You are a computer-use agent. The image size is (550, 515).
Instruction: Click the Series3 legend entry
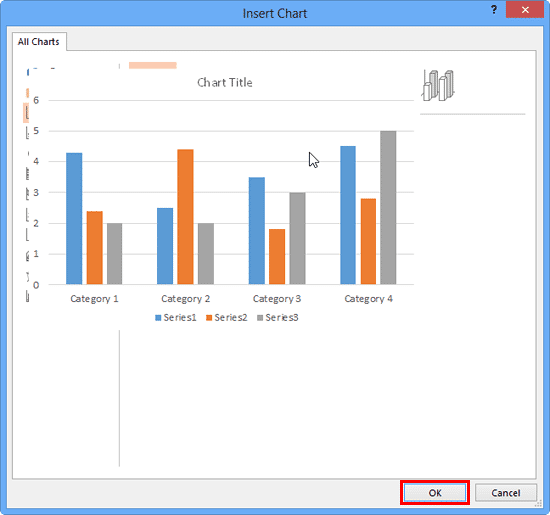pos(278,317)
